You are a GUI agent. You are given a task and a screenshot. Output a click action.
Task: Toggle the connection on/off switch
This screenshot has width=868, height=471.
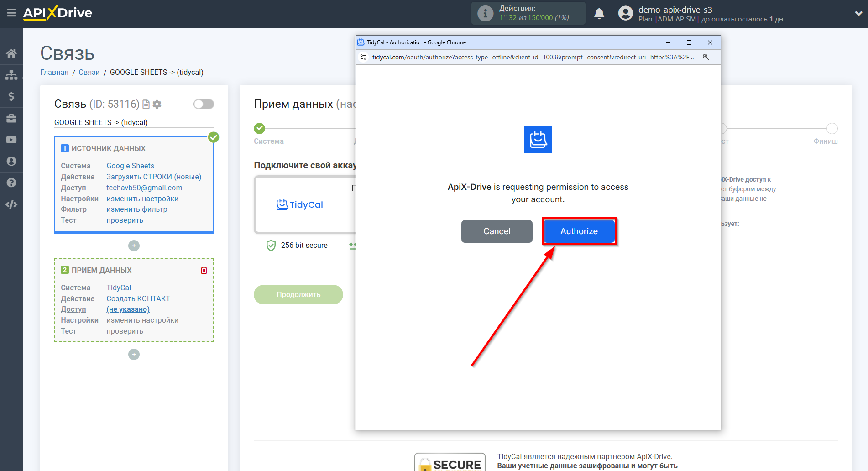click(204, 104)
